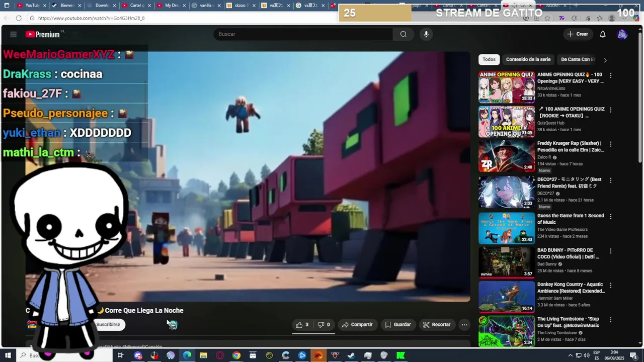This screenshot has width=644, height=362.
Task: Open the notifications bell
Action: [603, 34]
